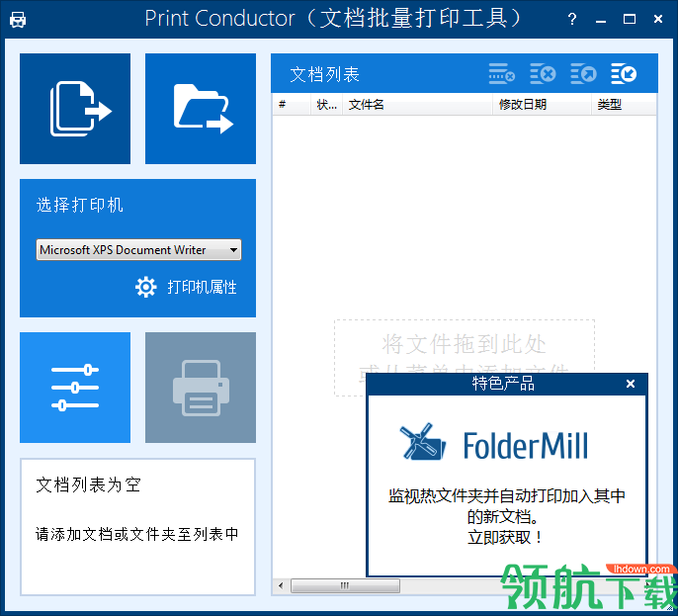Click the import list arrow icon
Screen dimensions: 678x616
pyautogui.click(x=624, y=73)
